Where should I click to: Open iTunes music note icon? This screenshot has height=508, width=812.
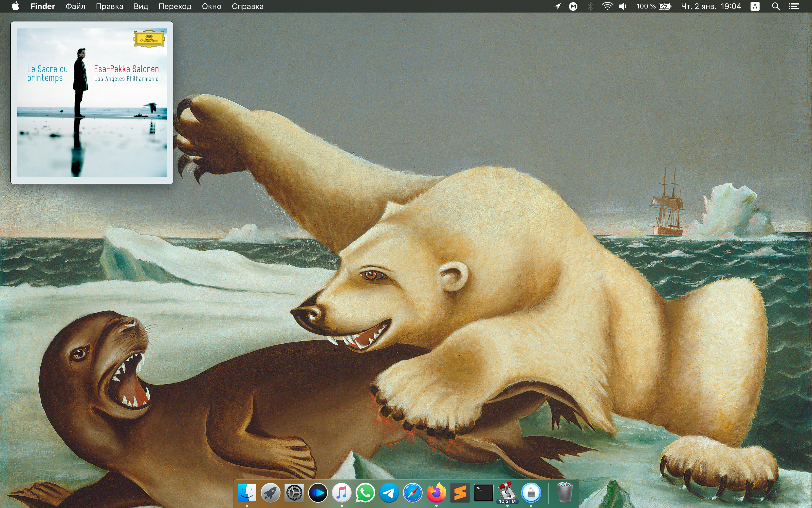341,493
